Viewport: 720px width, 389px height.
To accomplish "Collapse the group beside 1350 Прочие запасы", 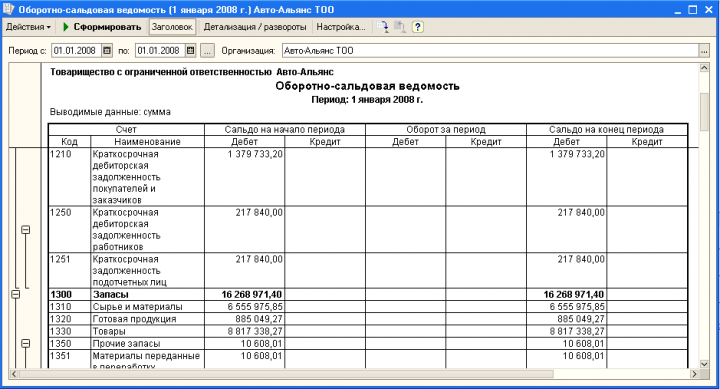I will point(26,344).
